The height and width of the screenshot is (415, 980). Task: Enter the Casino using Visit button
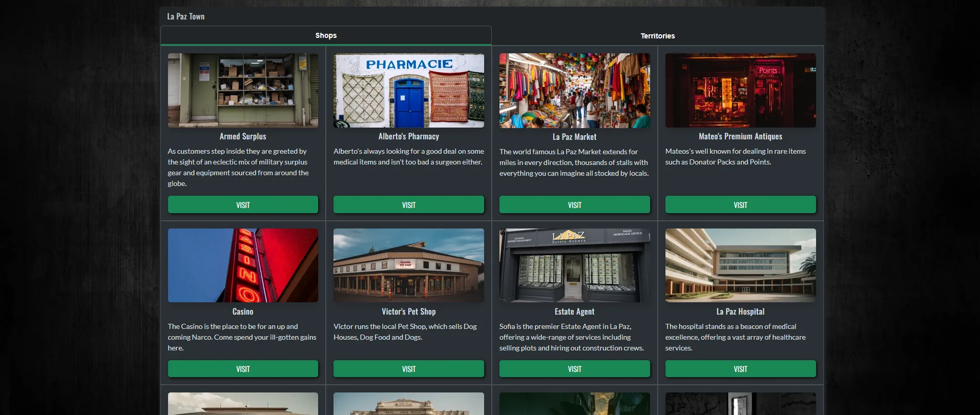243,369
